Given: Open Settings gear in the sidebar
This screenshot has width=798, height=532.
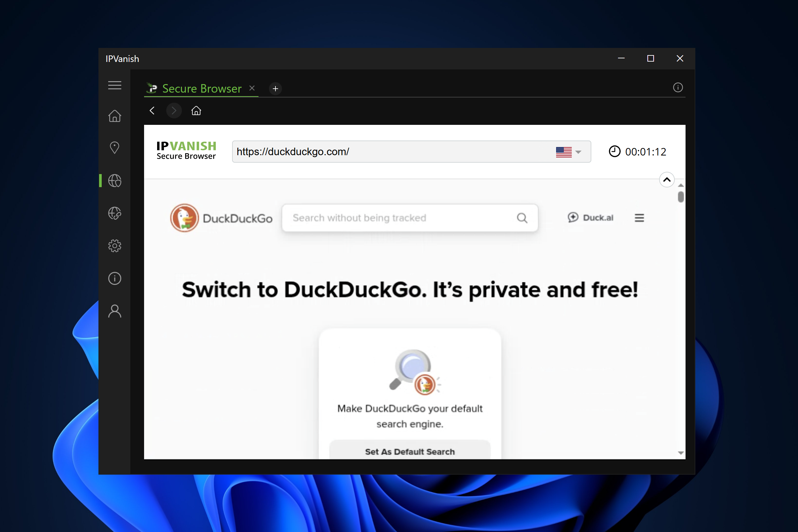Looking at the screenshot, I should click(115, 246).
